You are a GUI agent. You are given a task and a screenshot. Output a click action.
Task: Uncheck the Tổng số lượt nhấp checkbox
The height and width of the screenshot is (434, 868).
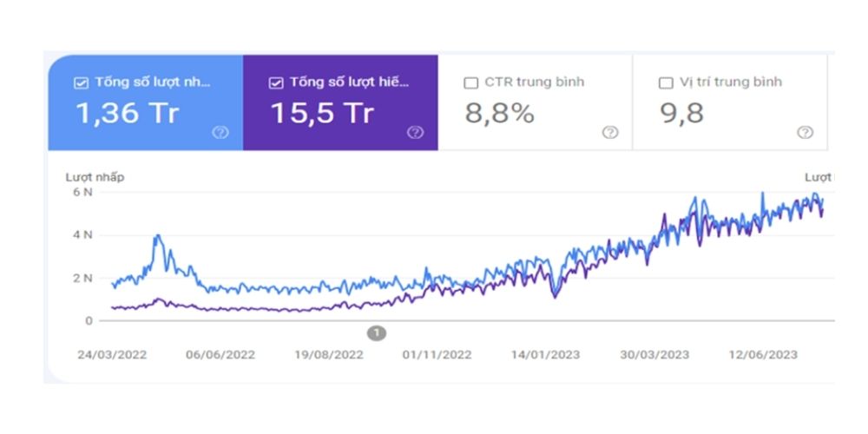[x=81, y=83]
